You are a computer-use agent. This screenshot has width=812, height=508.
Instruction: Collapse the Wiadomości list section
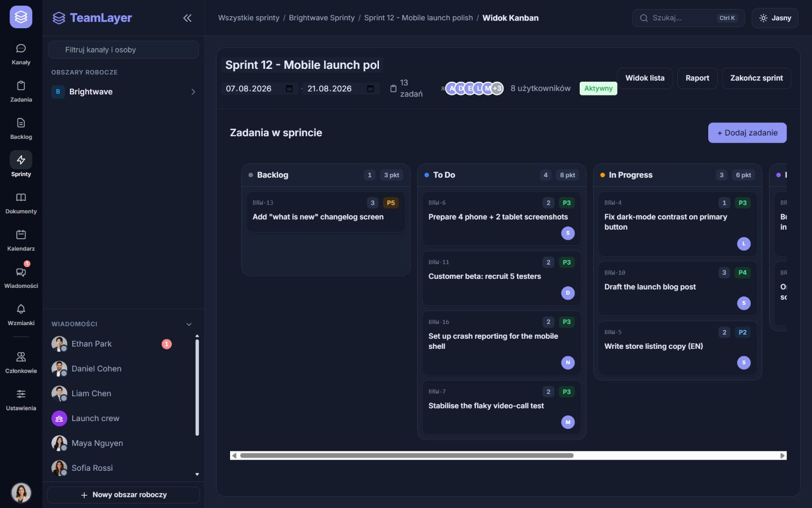(189, 324)
